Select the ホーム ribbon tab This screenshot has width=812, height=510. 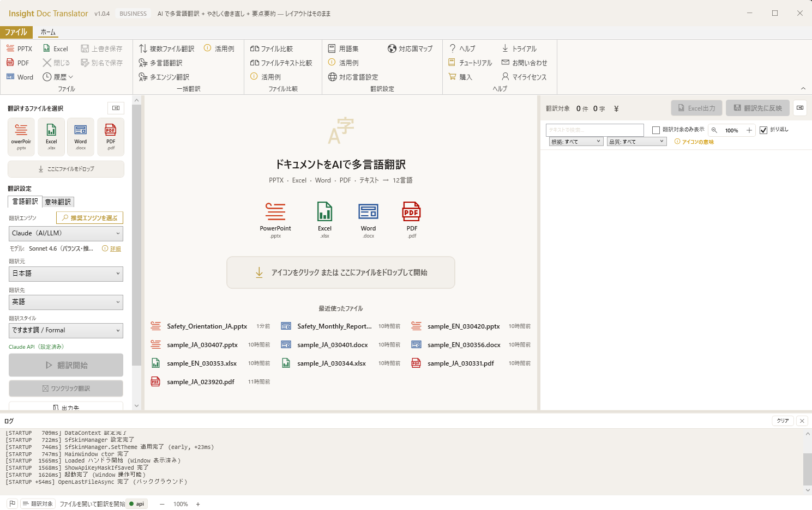[x=48, y=32]
